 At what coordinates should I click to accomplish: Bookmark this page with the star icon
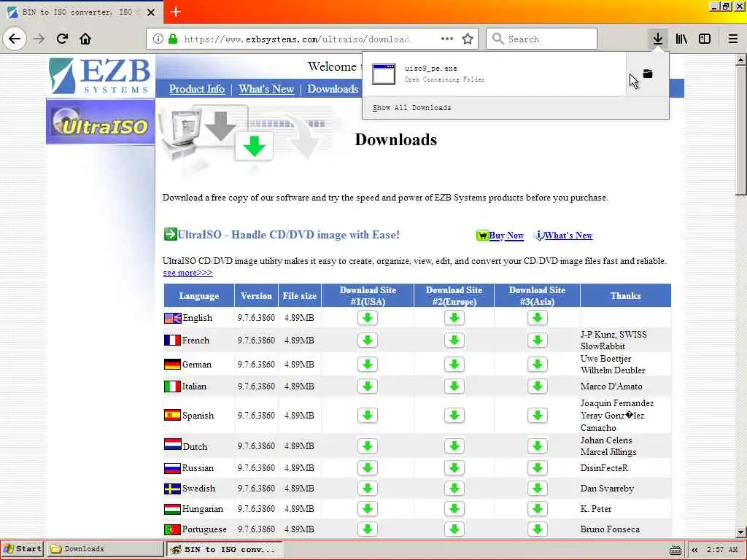468,39
